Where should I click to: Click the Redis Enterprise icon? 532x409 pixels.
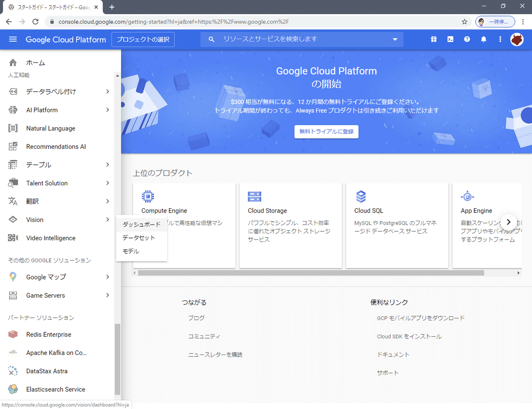13,335
